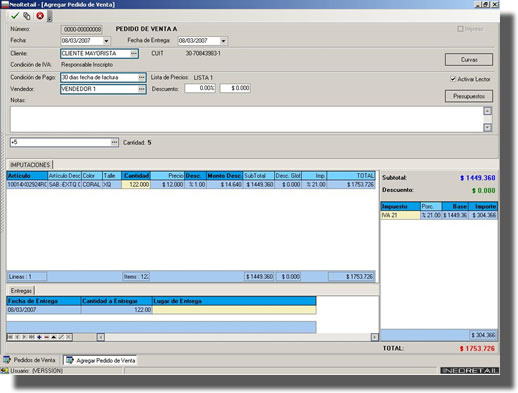Click Entregas horizontal scrollbar left arrow
Image resolution: width=518 pixels, height=393 pixels.
point(101,337)
